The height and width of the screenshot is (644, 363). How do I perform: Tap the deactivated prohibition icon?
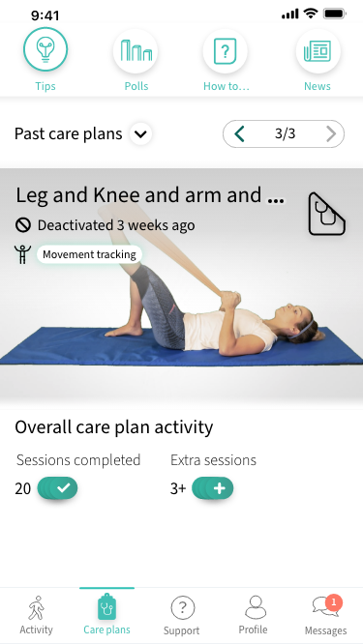click(x=23, y=225)
